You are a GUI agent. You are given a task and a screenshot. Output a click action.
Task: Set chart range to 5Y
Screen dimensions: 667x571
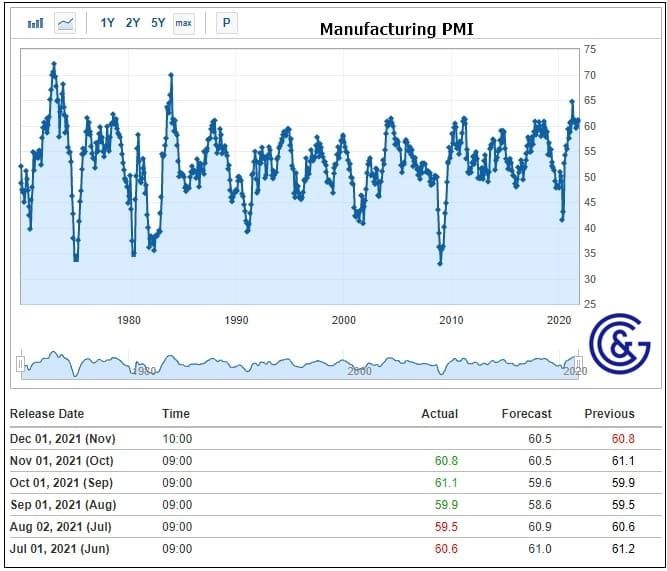click(x=158, y=22)
